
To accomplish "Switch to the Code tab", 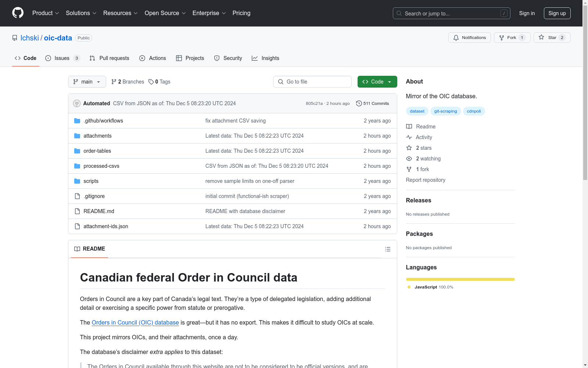I will pyautogui.click(x=26, y=58).
